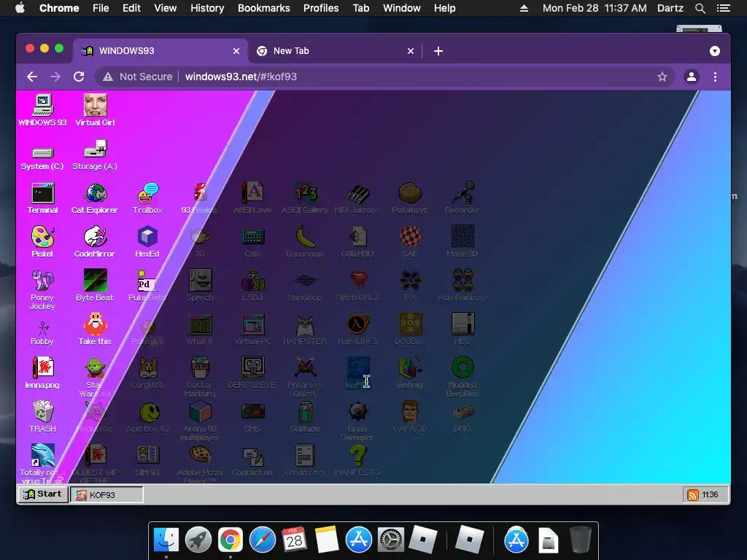This screenshot has width=747, height=560.
Task: Open the Defrag icon
Action: (410, 373)
